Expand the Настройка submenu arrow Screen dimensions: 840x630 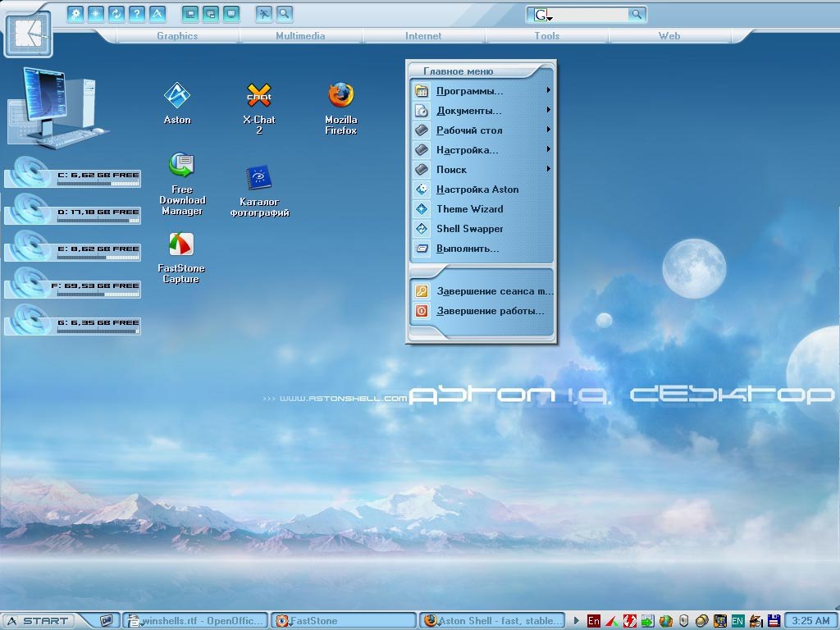(549, 149)
